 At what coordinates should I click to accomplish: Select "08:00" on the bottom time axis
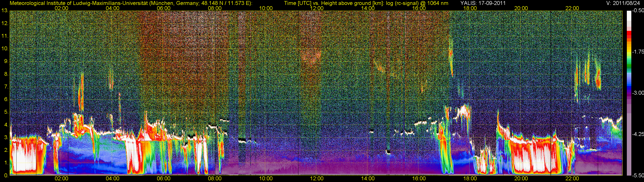tap(215, 179)
